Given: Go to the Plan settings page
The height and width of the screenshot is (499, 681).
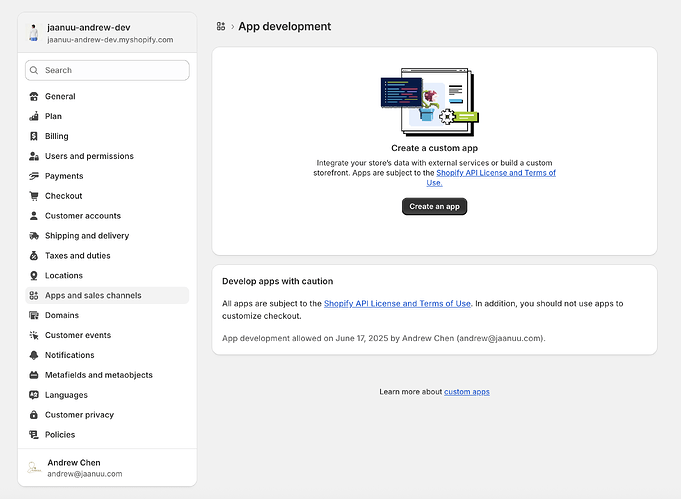Looking at the screenshot, I should [x=107, y=116].
